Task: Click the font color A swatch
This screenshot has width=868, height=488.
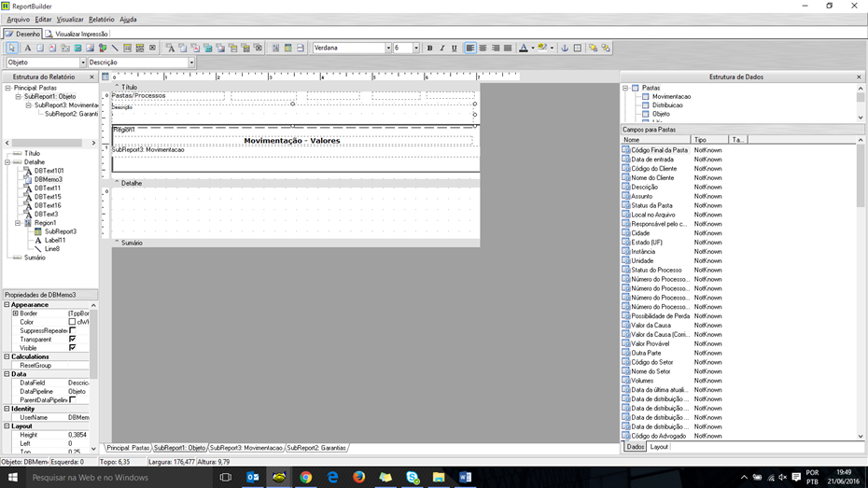Action: pyautogui.click(x=523, y=49)
